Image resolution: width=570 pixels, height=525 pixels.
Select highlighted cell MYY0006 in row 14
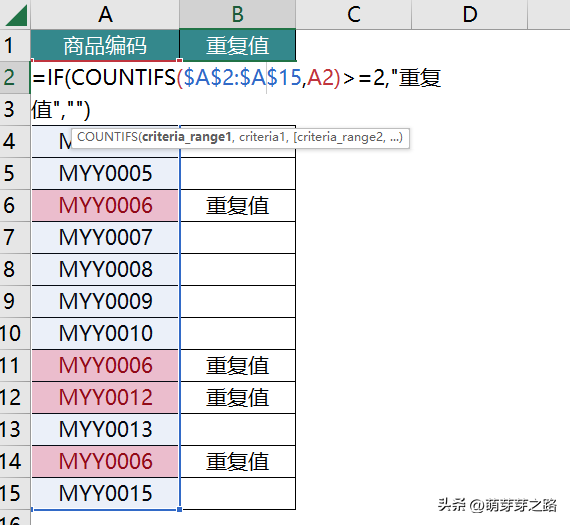pyautogui.click(x=105, y=461)
